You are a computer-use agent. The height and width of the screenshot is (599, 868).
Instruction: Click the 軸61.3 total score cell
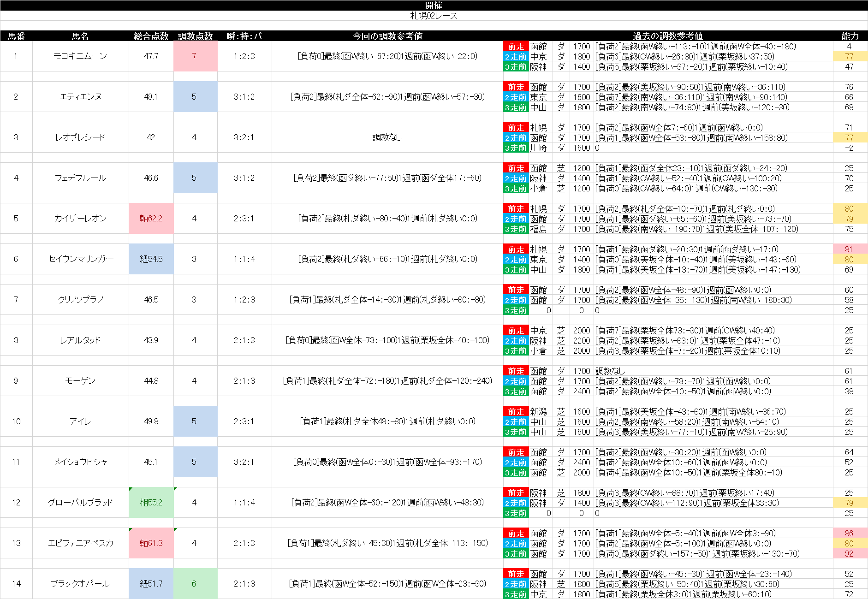pos(151,543)
